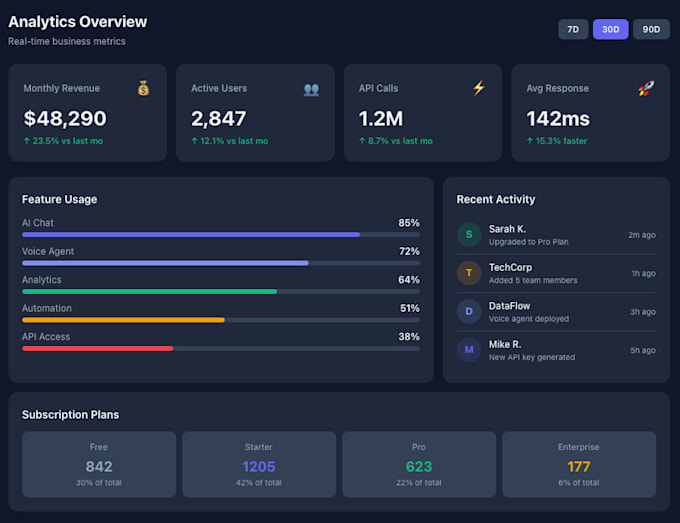
Task: Click the 6% of total text
Action: coord(579,483)
